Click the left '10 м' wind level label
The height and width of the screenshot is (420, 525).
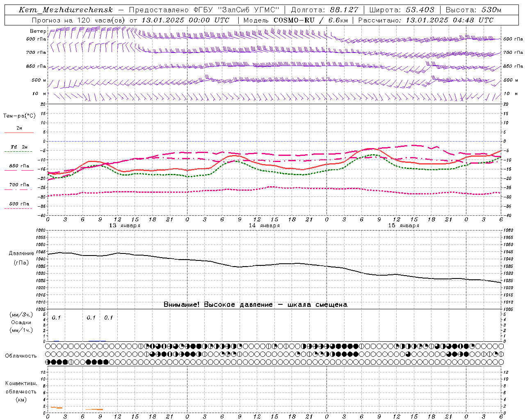click(39, 94)
